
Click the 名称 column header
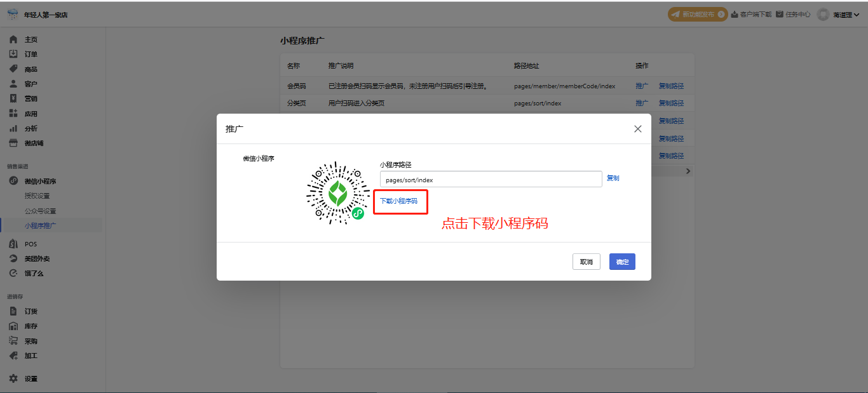click(x=293, y=65)
